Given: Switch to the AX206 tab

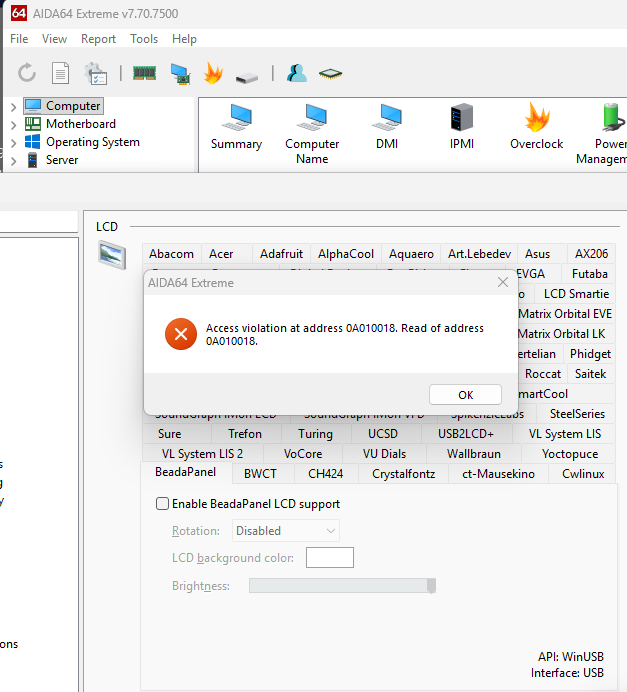Looking at the screenshot, I should (591, 254).
